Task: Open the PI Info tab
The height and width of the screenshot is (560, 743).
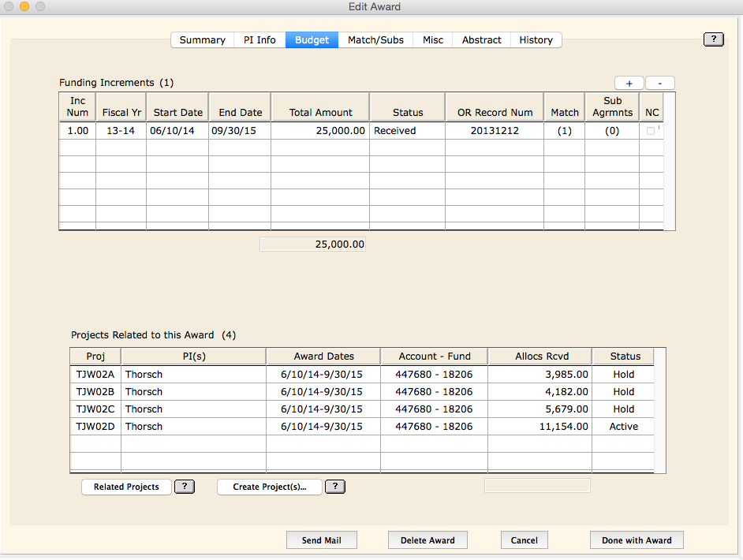Action: (259, 40)
